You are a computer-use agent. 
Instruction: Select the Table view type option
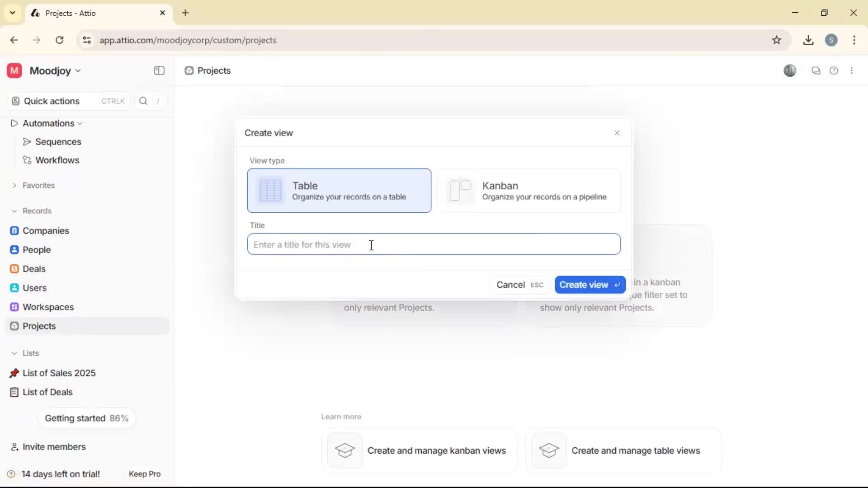(x=339, y=191)
